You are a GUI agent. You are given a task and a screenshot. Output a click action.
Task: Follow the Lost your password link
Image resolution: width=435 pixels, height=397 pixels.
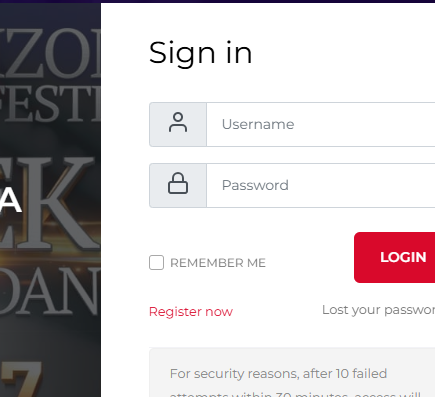coord(378,310)
